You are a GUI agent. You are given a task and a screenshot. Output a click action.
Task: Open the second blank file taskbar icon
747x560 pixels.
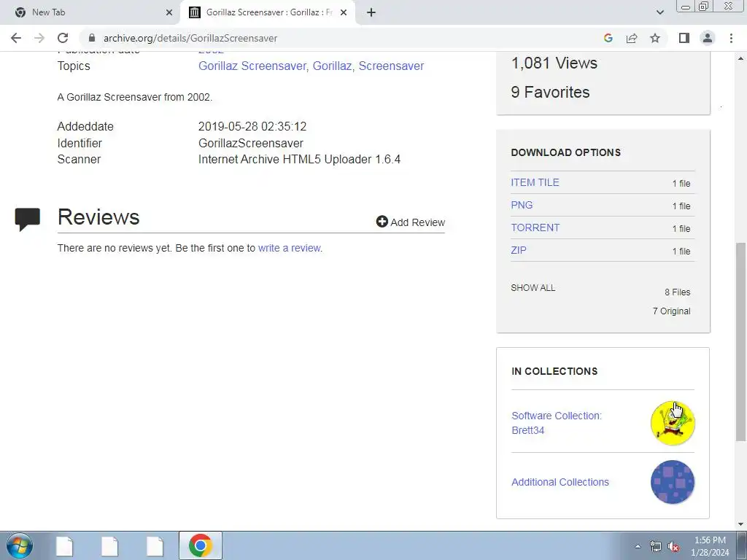109,545
